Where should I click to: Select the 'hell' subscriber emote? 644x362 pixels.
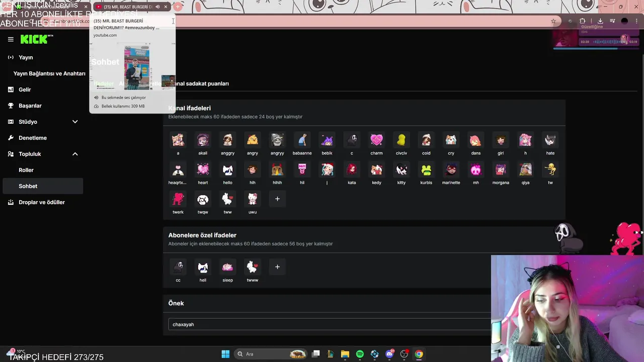tap(203, 267)
